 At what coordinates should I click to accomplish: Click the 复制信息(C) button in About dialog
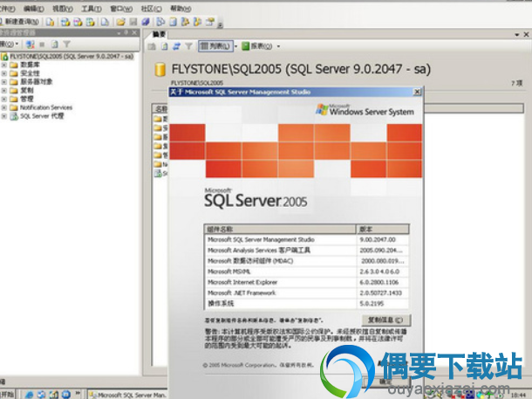coord(385,320)
